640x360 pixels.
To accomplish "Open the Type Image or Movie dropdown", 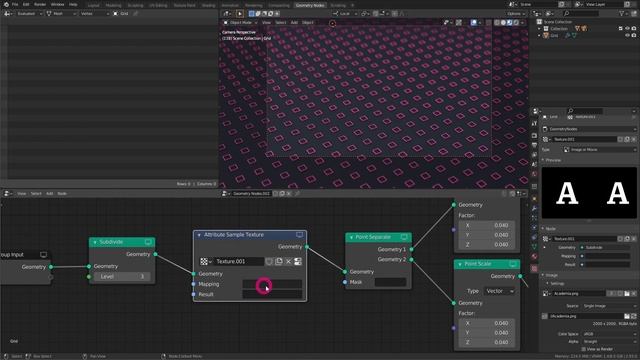I will pyautogui.click(x=600, y=150).
